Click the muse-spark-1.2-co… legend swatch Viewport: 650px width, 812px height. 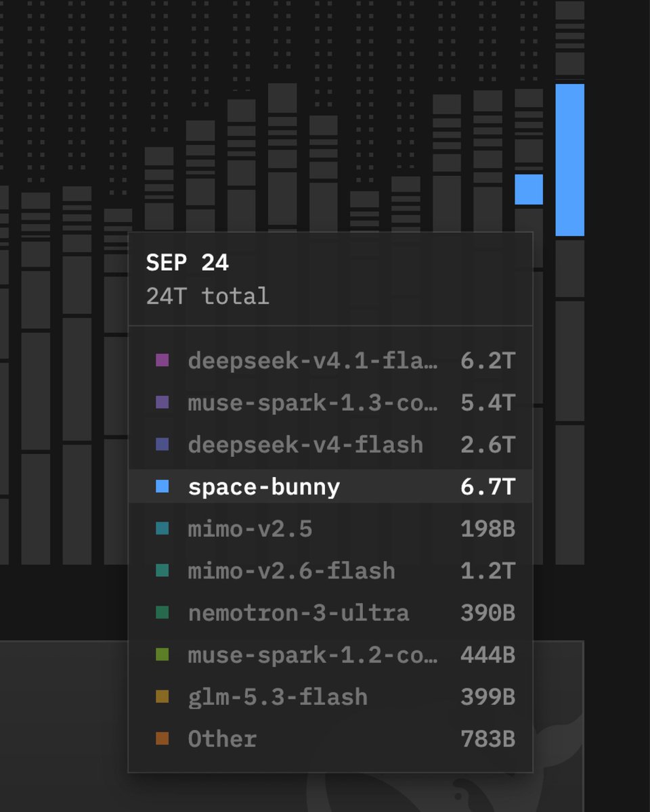coord(162,654)
